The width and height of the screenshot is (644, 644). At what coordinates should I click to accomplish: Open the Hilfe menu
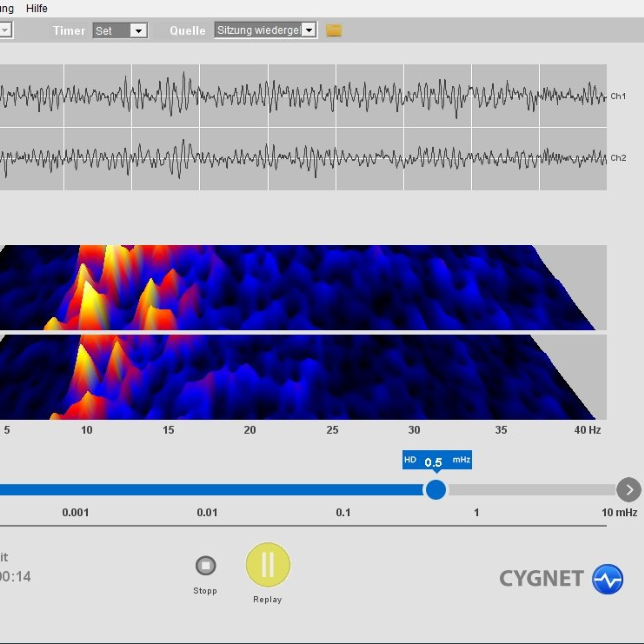[x=37, y=8]
